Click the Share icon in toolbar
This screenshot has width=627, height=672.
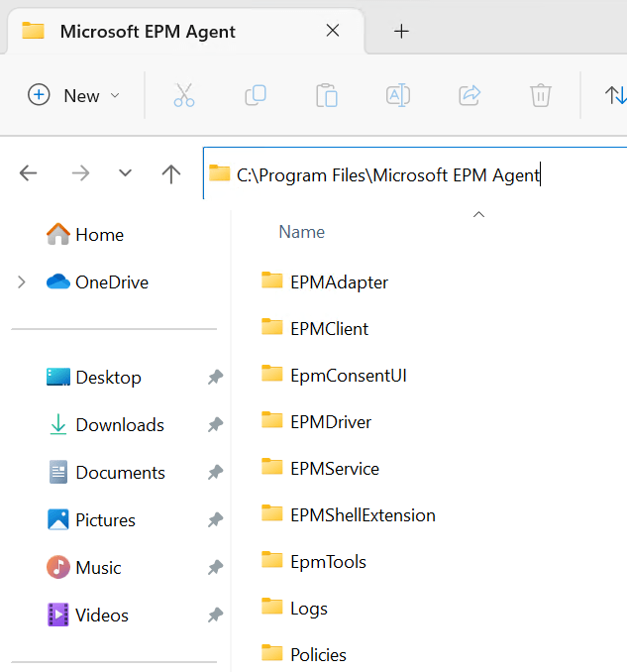pos(470,95)
